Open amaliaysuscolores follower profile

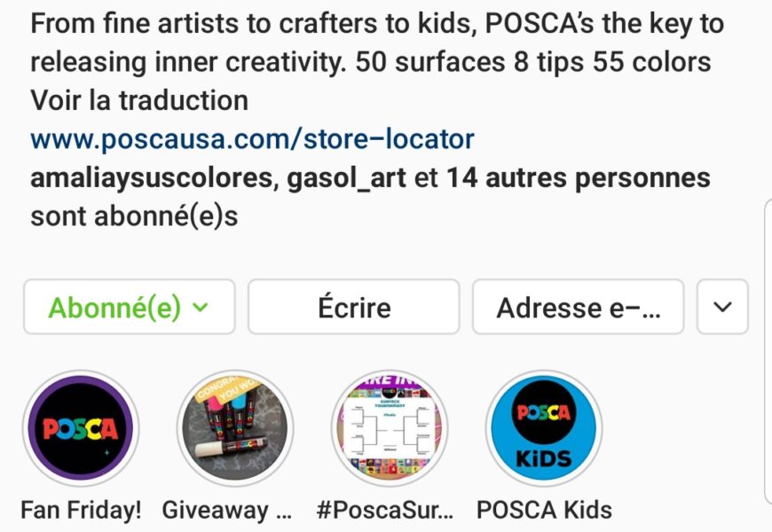click(154, 178)
